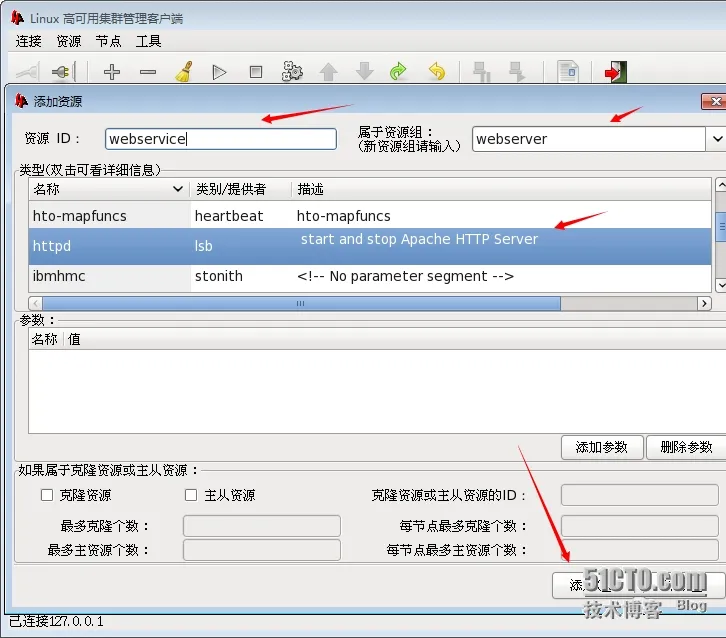Viewport: 726px width, 638px height.
Task: Select the hto-mapfuncs resource type row
Action: tap(369, 216)
